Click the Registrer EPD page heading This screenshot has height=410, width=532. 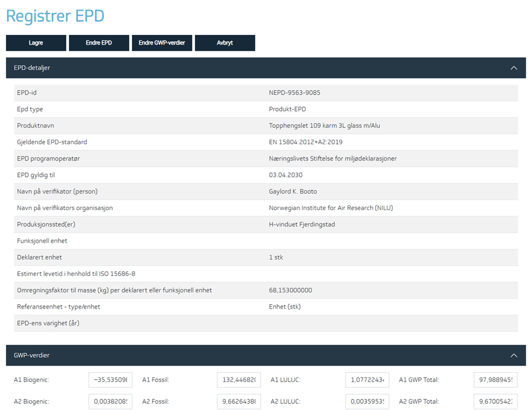coord(55,16)
